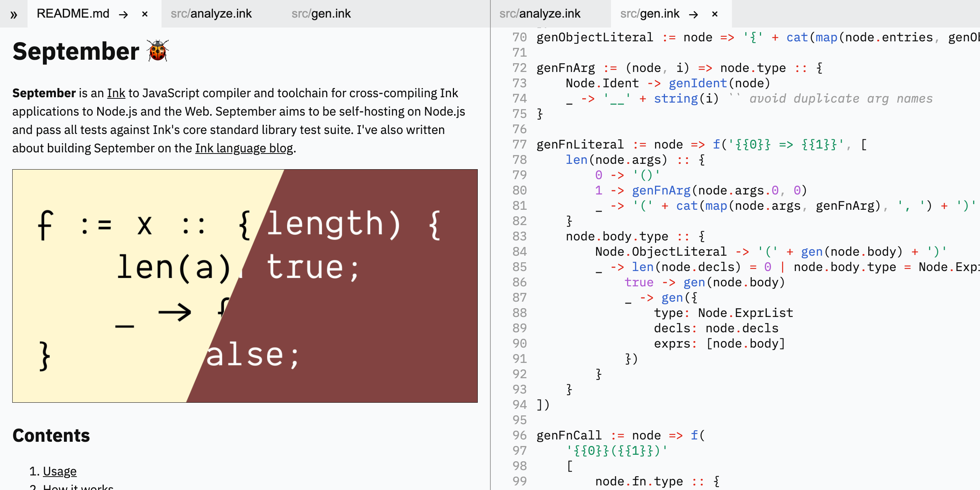Open src/analyze.ink tab in left pane
The width and height of the screenshot is (980, 490).
211,14
